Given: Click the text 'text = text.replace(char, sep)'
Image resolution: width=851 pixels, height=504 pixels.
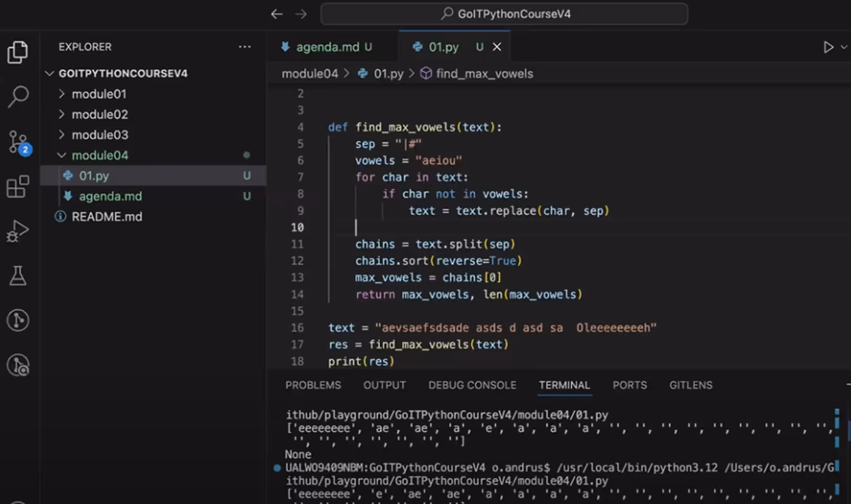Looking at the screenshot, I should (x=509, y=211).
